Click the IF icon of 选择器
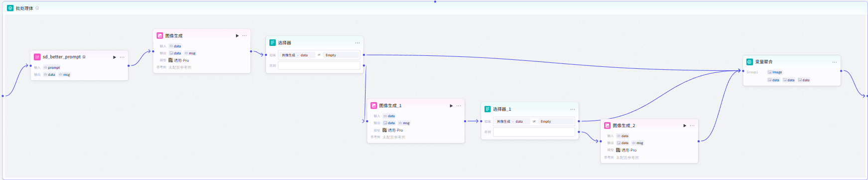 coord(272,42)
